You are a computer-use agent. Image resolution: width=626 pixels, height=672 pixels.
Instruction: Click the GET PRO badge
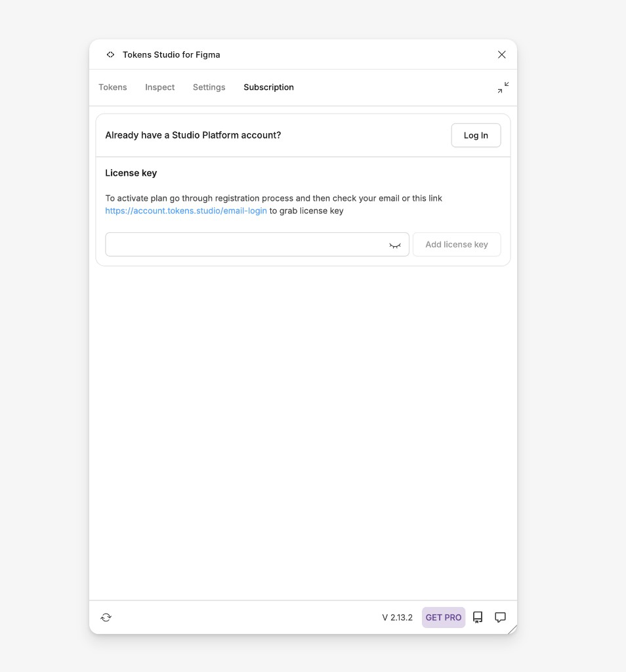(x=444, y=618)
